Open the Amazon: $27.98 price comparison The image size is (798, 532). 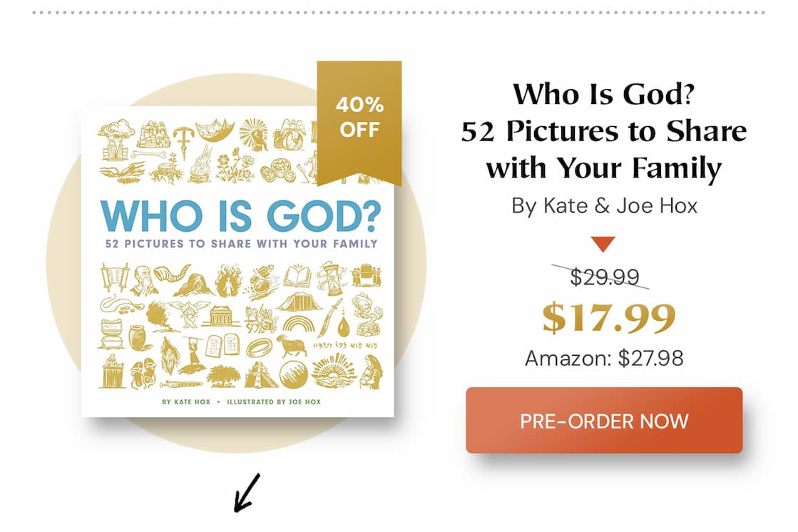(605, 359)
